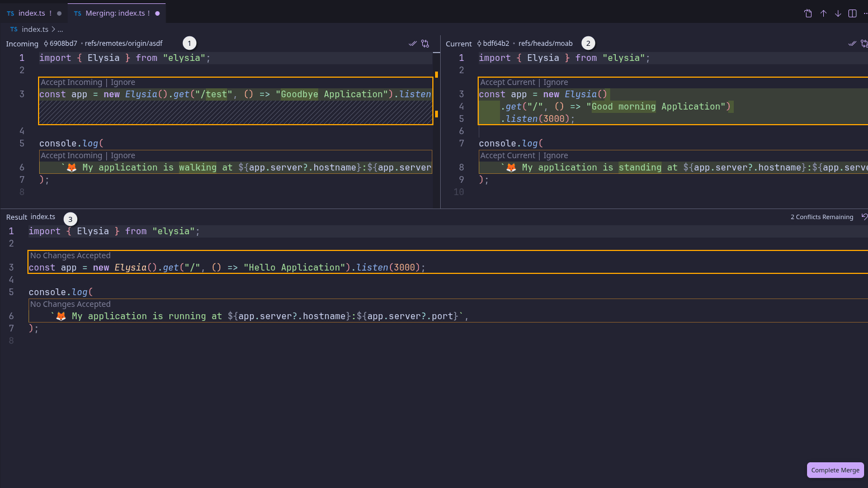
Task: Ignore the Current standing line conflict
Action: (556, 155)
